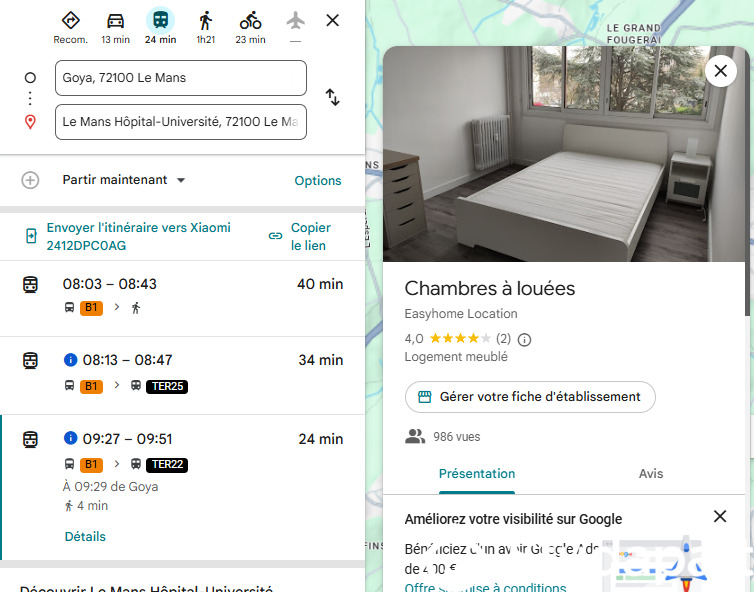Edit the Goya starting point field

180,78
